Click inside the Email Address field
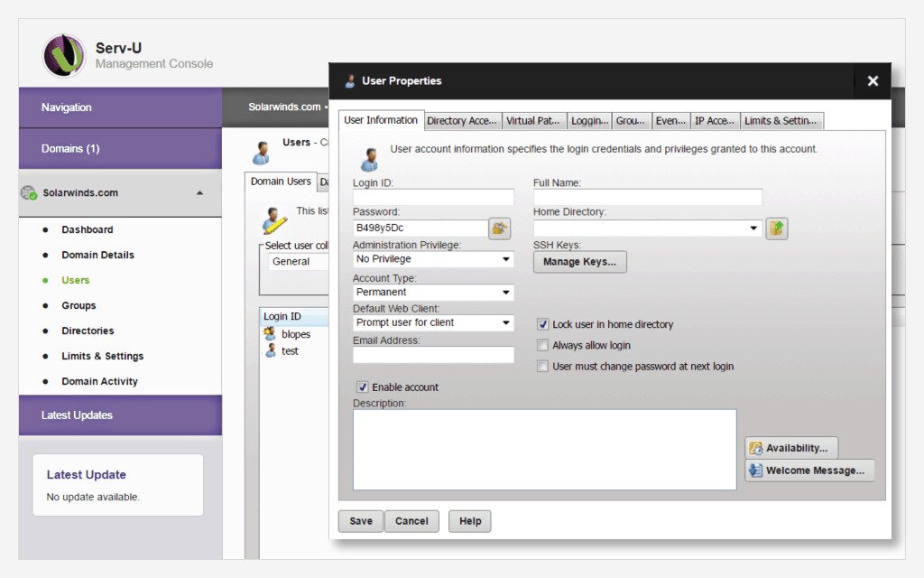Viewport: 924px width, 578px height. click(432, 354)
